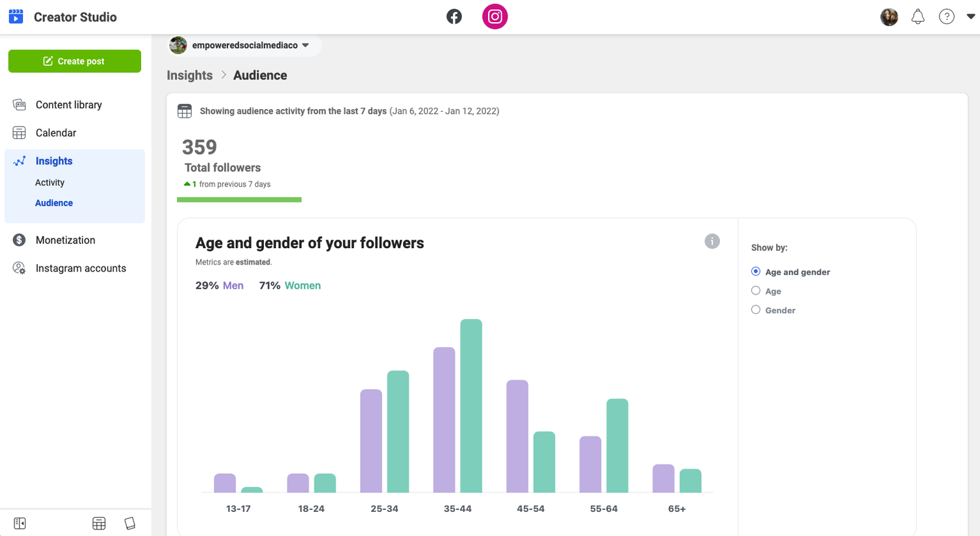Click the Insights breadcrumb link
Screen dimensions: 980x536
coord(189,75)
